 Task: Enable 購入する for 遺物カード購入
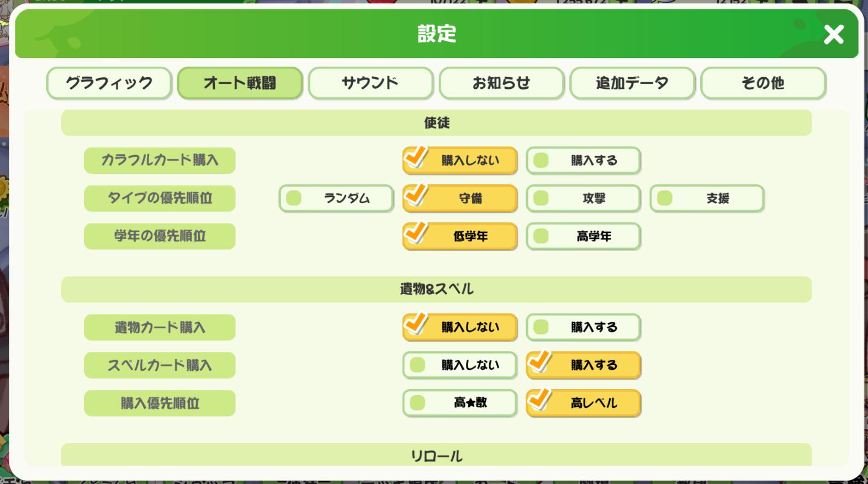click(x=583, y=327)
